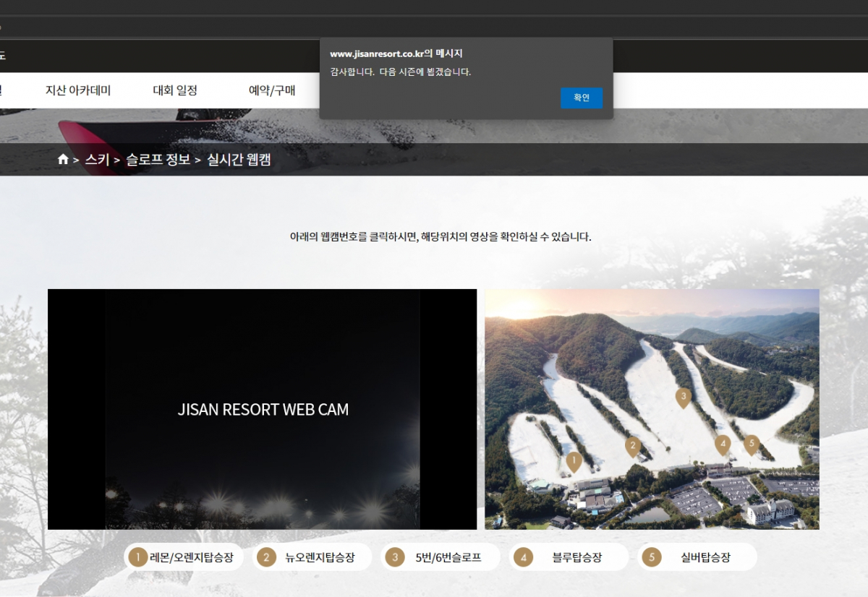The width and height of the screenshot is (868, 597).
Task: Select map pin number 4 on slope
Action: [x=723, y=444]
